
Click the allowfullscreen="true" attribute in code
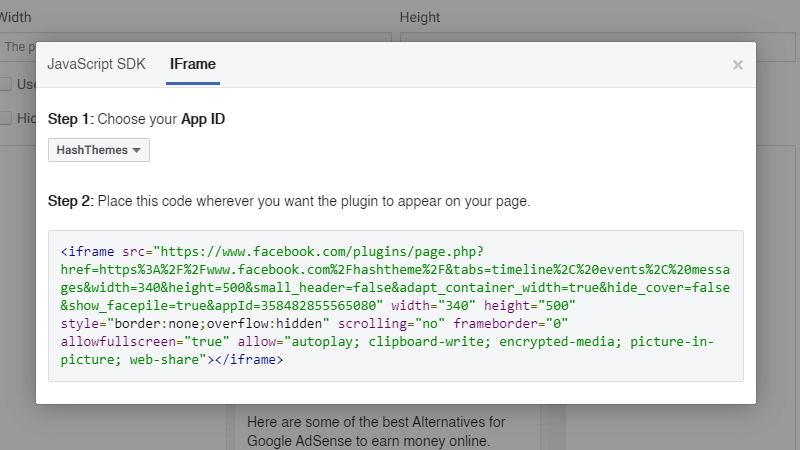point(145,341)
